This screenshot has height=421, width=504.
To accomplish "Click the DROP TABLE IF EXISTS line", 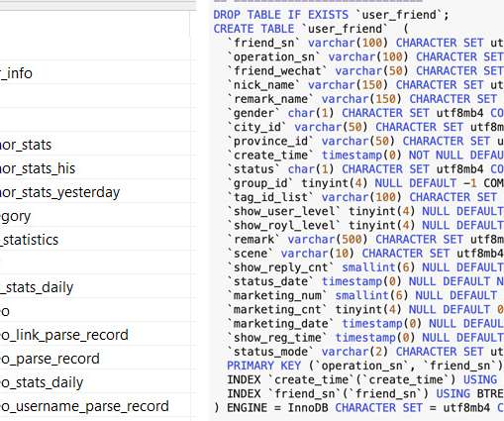I will click(331, 15).
